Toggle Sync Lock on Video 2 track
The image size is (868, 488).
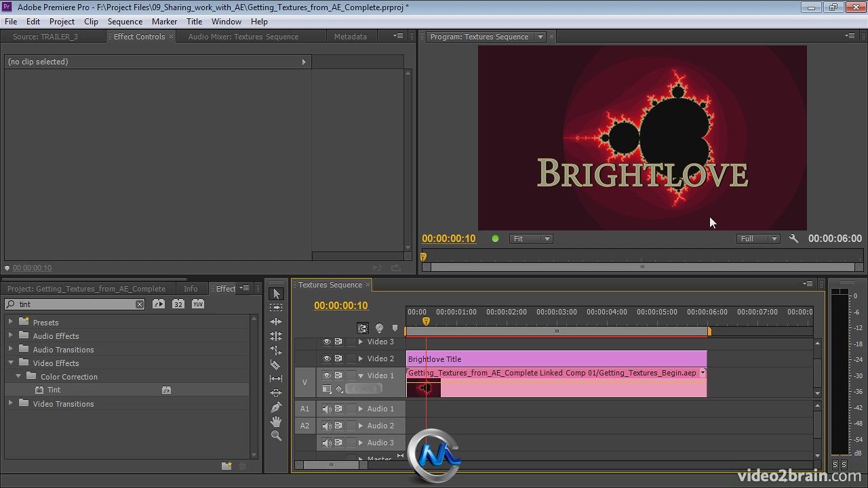point(338,359)
